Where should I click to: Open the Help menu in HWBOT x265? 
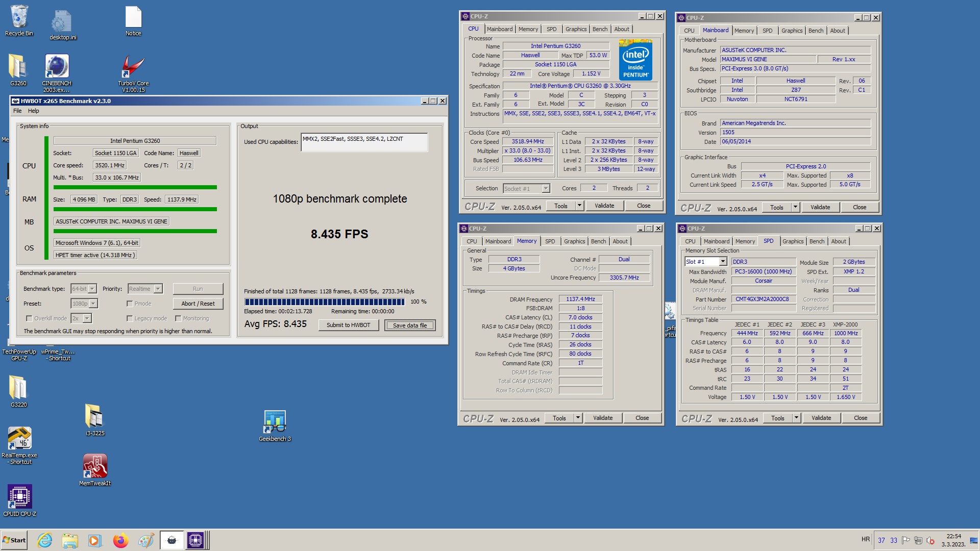(x=34, y=111)
